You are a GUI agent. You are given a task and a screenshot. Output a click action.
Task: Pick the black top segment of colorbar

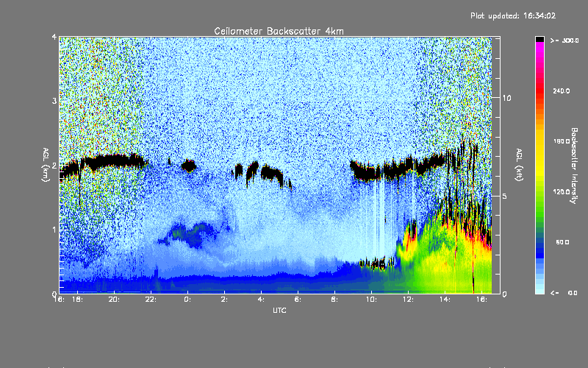[539, 39]
